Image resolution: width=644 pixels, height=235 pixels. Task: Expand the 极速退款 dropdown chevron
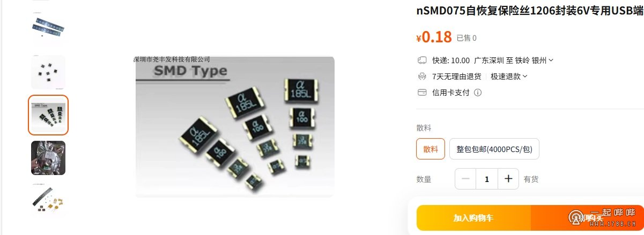(525, 77)
